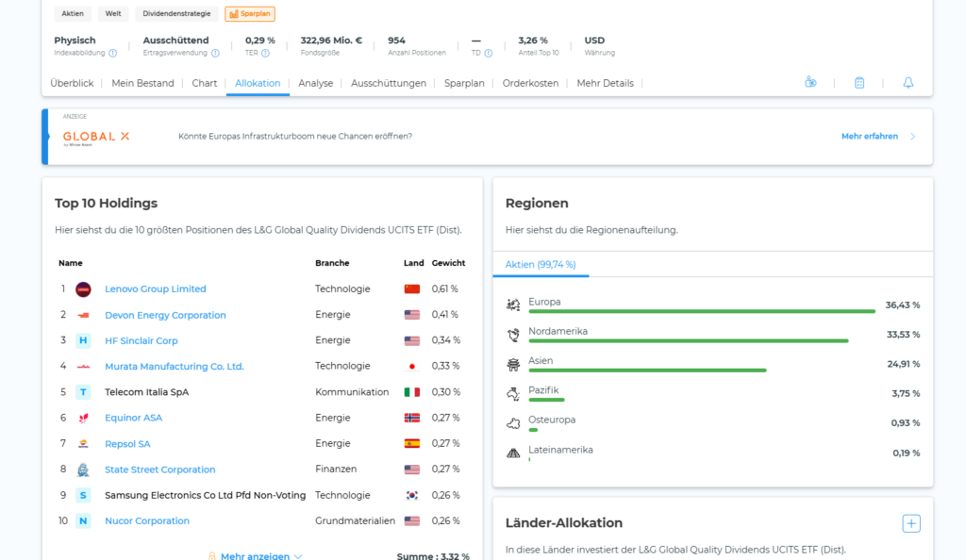
Task: Click the Ertragsverwendung info icon
Action: click(215, 53)
